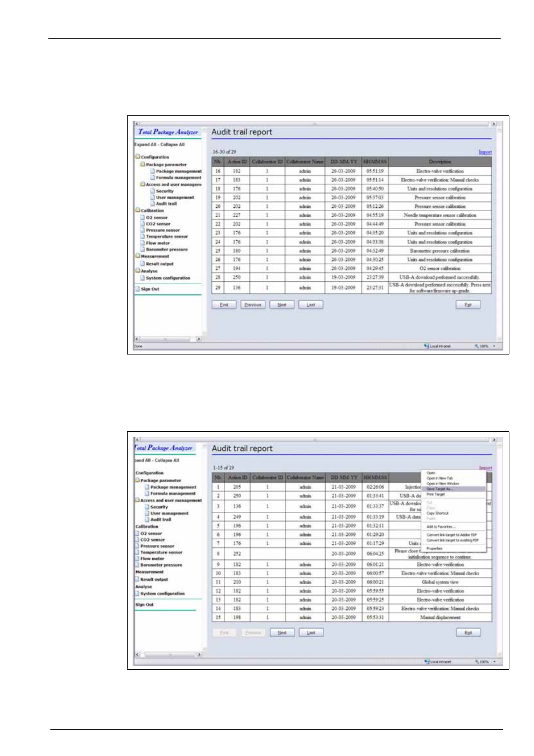Open Result output page icon in 1-15 report

pos(137,580)
